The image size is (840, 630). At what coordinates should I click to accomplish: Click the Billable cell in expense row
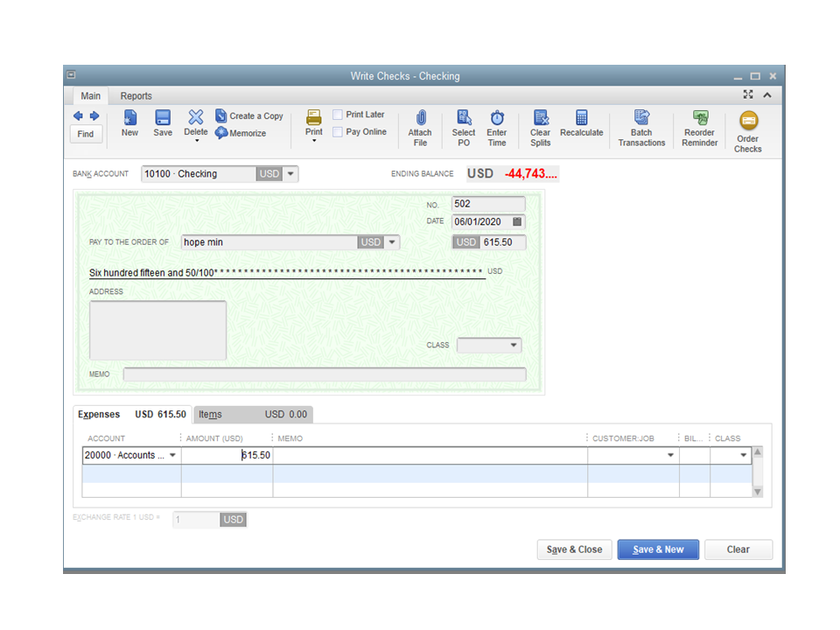pos(695,455)
